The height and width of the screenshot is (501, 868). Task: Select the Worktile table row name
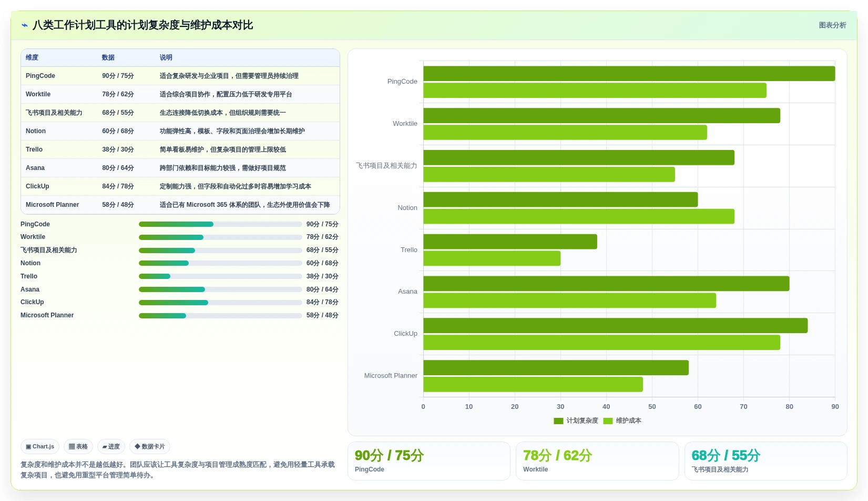pos(38,94)
